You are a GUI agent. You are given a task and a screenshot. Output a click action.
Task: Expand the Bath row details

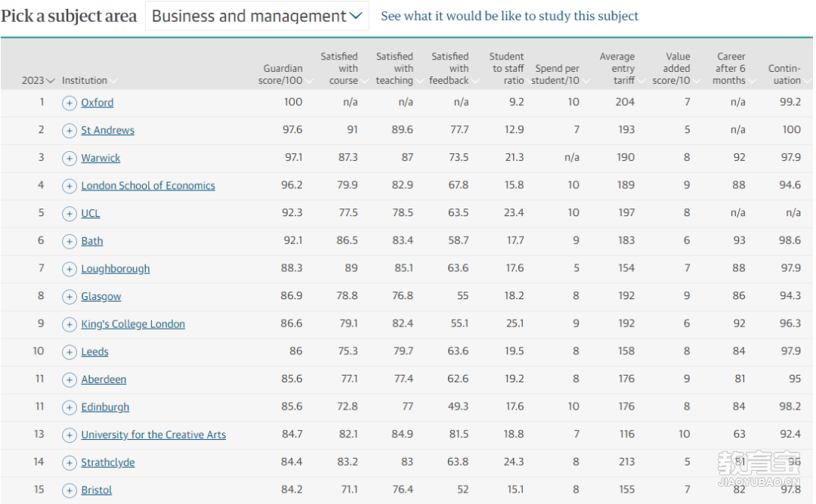coord(70,241)
